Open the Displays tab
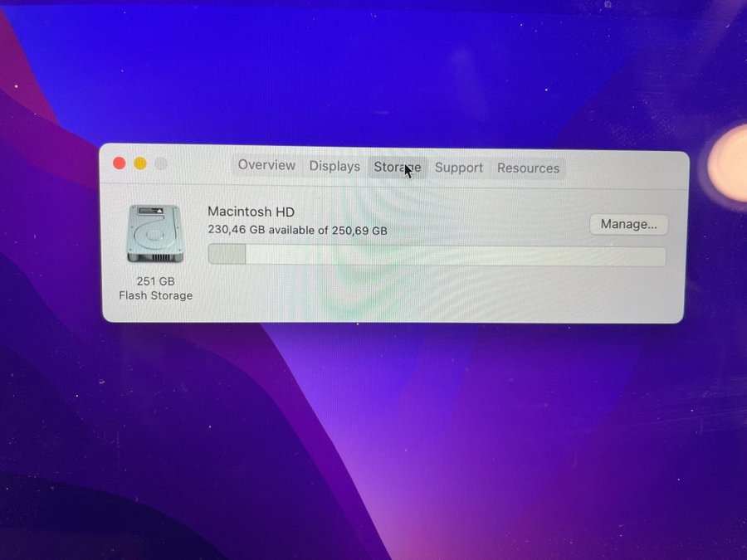The width and height of the screenshot is (747, 560). pos(334,166)
